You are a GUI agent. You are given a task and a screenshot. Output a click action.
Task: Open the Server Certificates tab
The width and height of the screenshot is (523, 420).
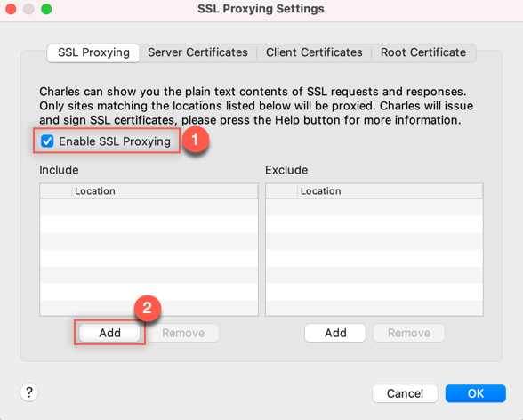tap(197, 52)
